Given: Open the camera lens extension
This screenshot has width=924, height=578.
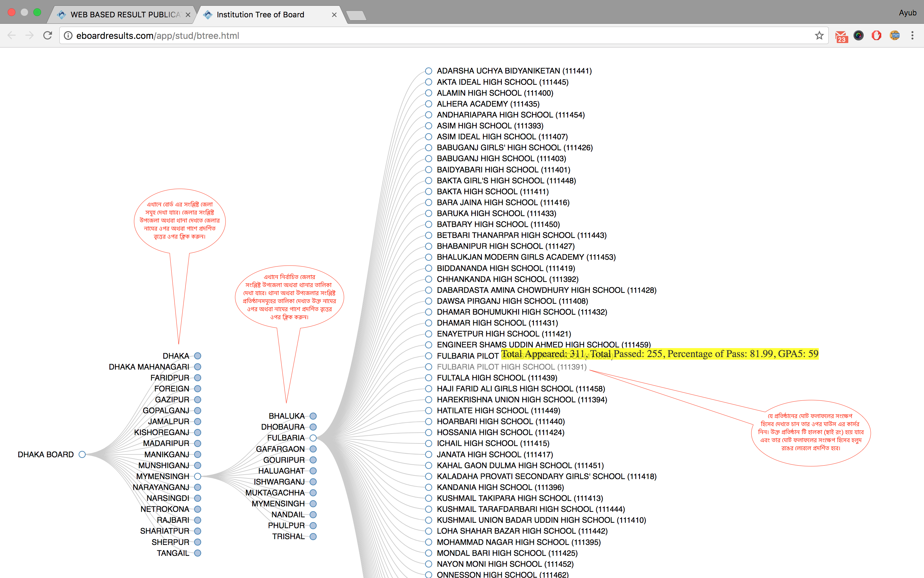Looking at the screenshot, I should [859, 36].
